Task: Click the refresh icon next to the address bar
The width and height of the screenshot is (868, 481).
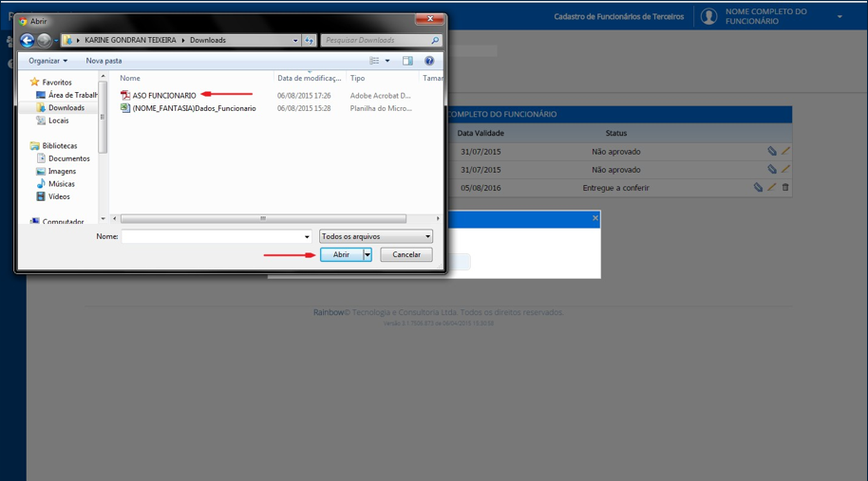Action: [x=309, y=41]
